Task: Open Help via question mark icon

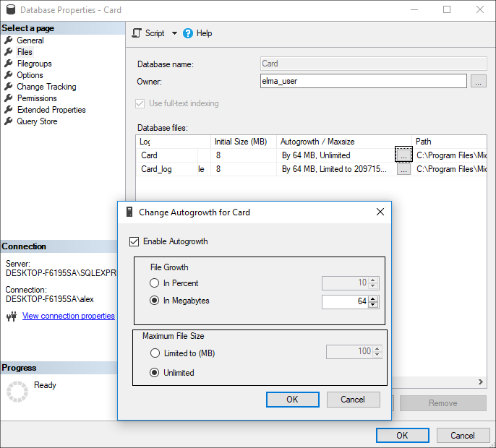Action: [x=188, y=33]
